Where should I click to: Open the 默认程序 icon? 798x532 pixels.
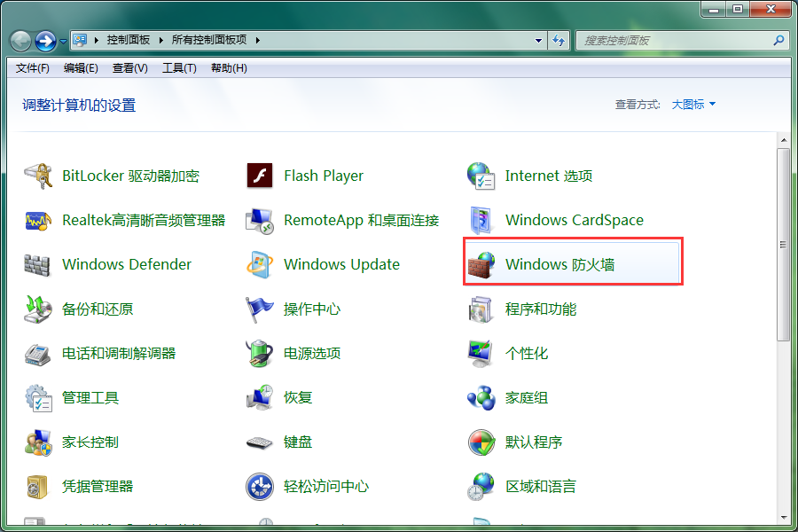point(481,442)
